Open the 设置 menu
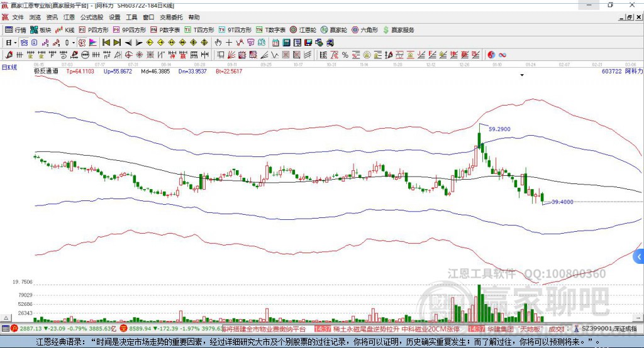Image resolution: width=644 pixels, height=348 pixels. pyautogui.click(x=114, y=17)
